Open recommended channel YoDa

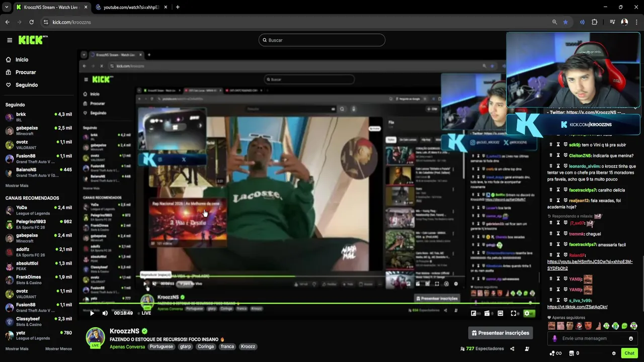point(38,210)
